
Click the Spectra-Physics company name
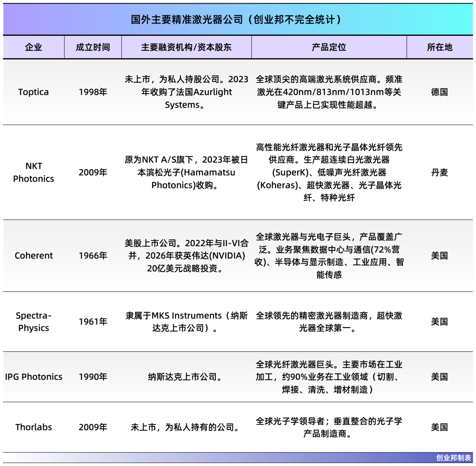tap(33, 322)
